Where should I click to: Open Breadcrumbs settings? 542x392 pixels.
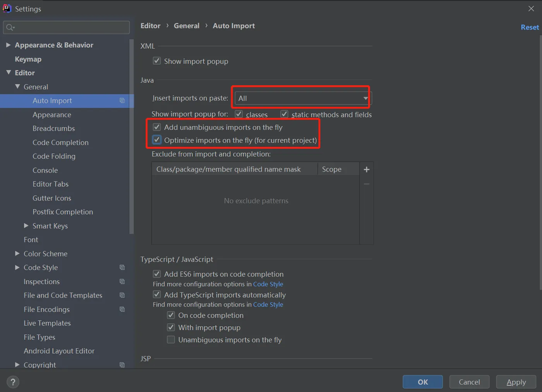point(54,129)
